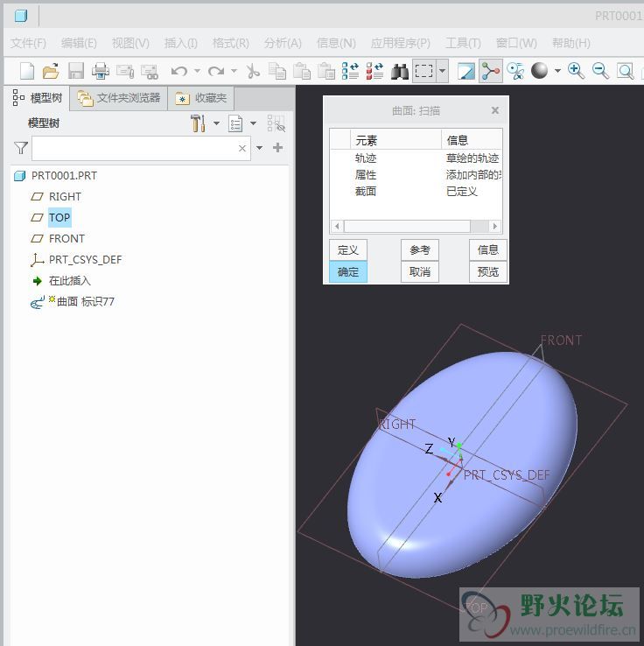Open the 帮助(H) menu

(x=571, y=43)
